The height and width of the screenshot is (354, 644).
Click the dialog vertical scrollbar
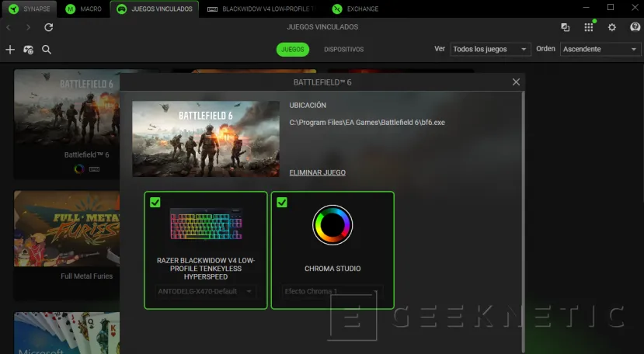pyautogui.click(x=523, y=222)
